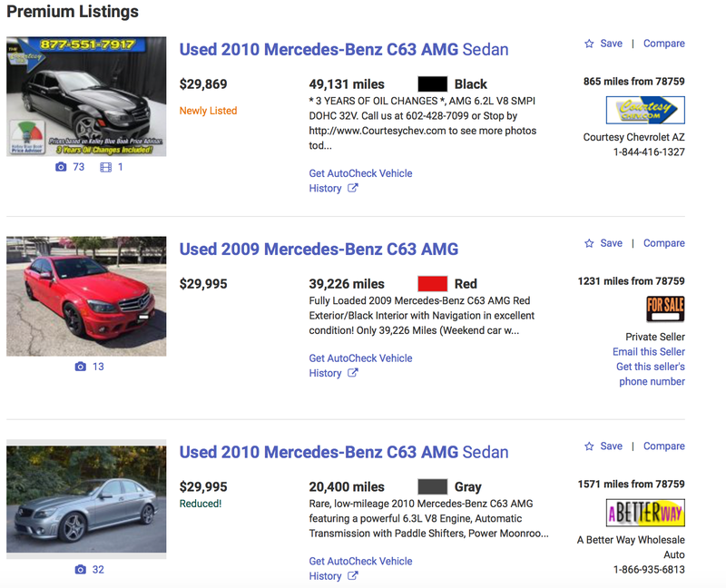726x588 pixels.
Task: Click the 20,400 miles text
Action: (347, 486)
